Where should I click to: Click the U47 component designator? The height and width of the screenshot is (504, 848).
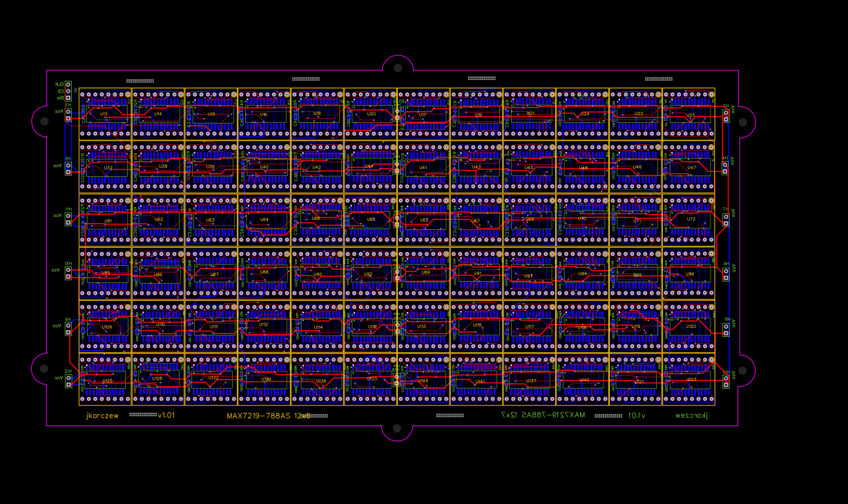point(691,167)
